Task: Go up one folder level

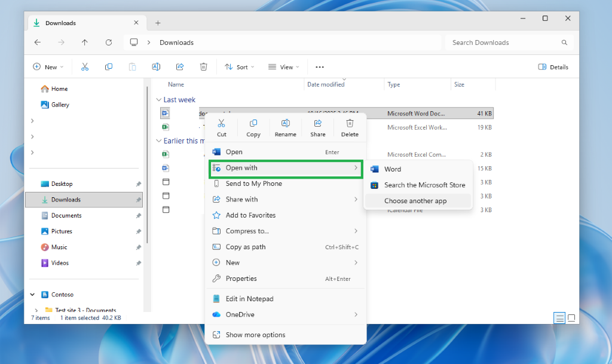Action: (x=85, y=42)
